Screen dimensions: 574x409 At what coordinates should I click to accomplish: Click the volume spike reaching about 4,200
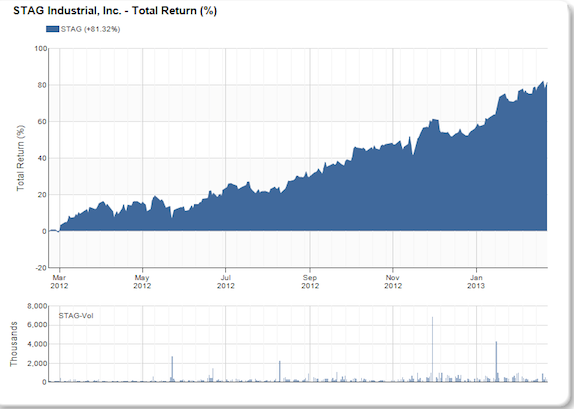click(x=496, y=362)
